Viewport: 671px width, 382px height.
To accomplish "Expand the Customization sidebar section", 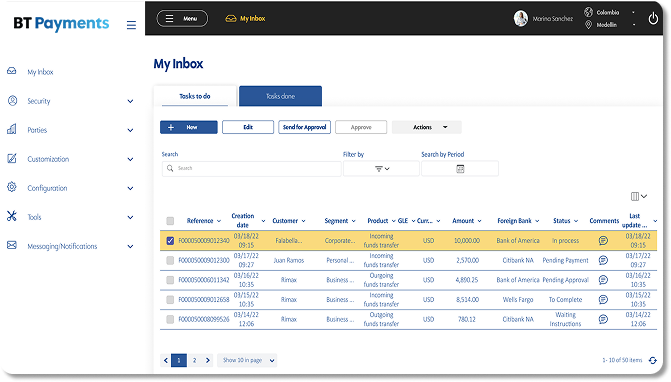I will pos(131,159).
